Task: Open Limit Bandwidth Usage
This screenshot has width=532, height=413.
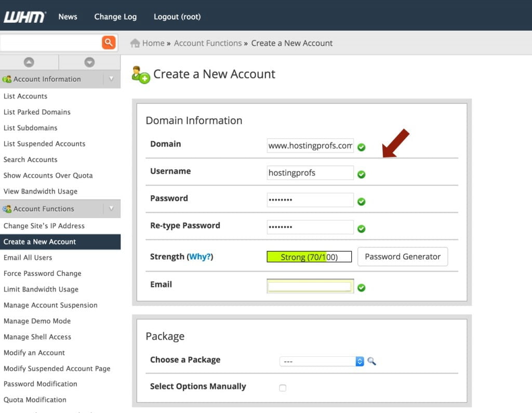Action: 41,289
